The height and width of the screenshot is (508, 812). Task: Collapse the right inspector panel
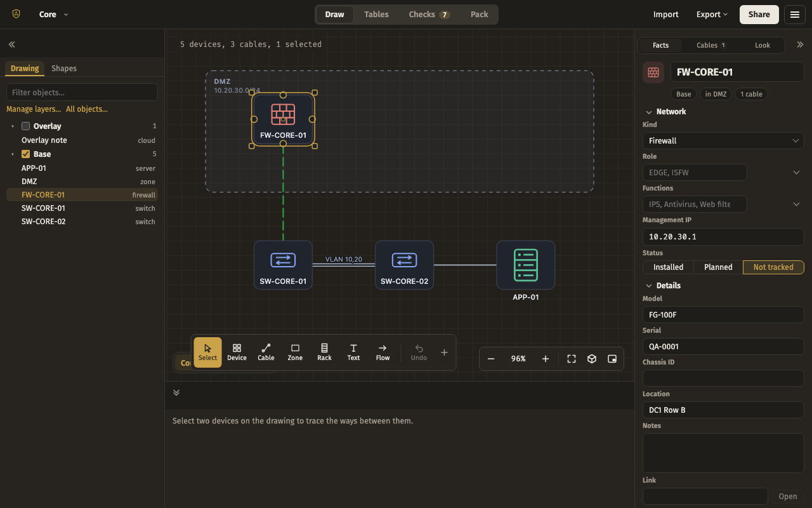pyautogui.click(x=800, y=44)
